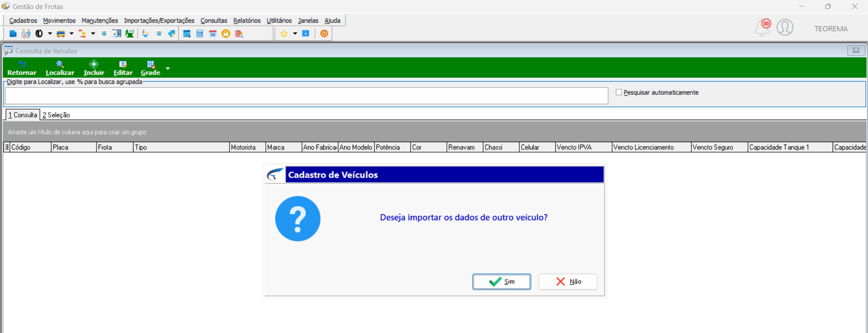Click the orange power button icon
This screenshot has height=333, width=868.
[x=324, y=34]
